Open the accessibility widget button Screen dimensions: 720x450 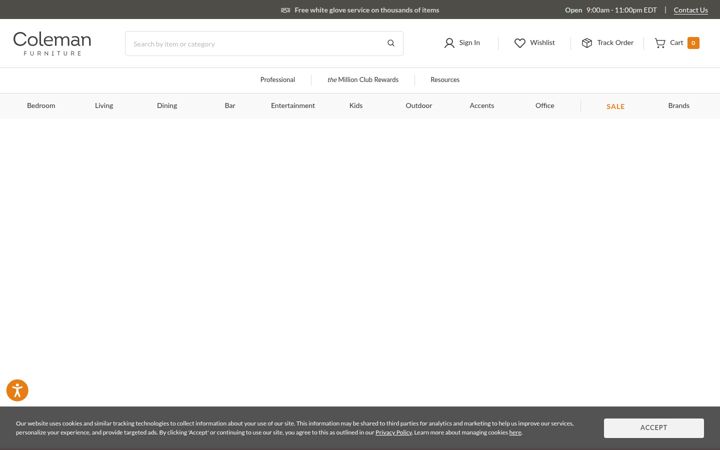(17, 390)
